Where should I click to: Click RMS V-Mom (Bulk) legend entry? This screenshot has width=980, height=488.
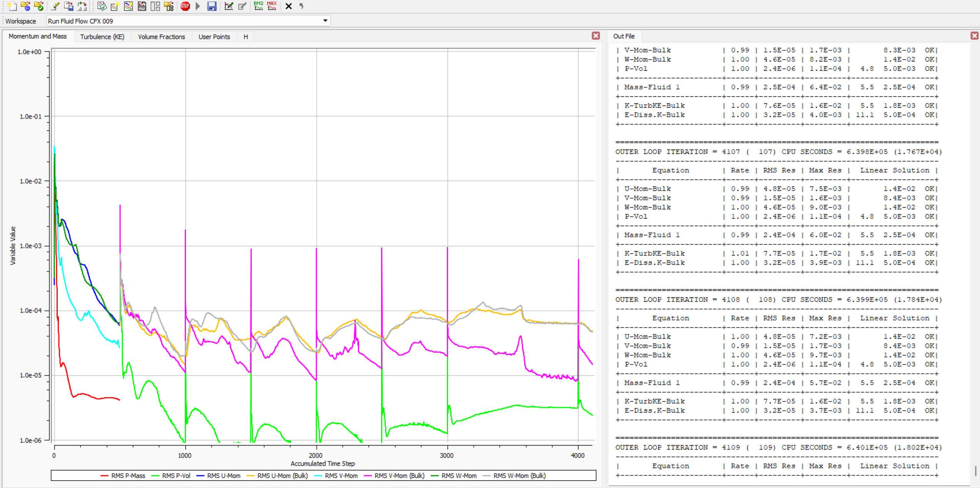click(399, 476)
